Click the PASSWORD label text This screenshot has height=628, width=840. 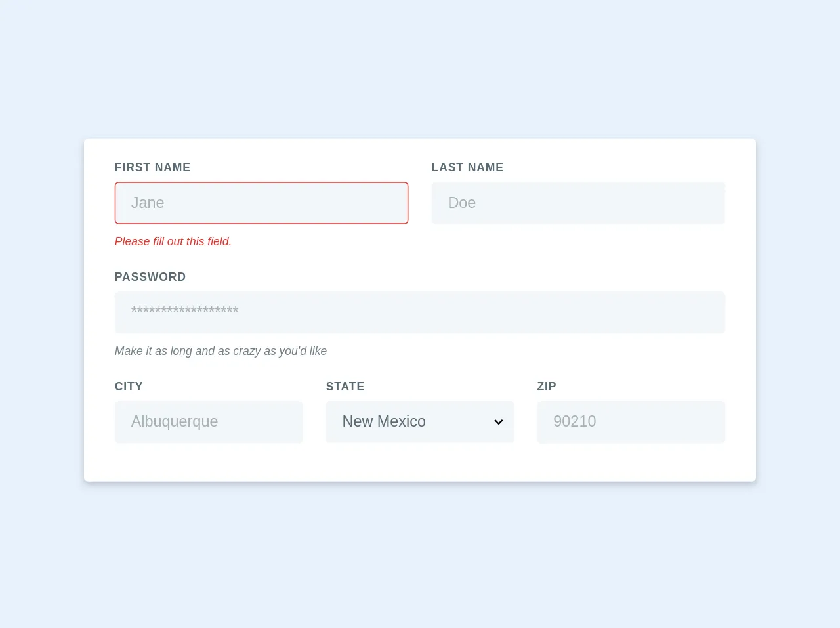(150, 277)
